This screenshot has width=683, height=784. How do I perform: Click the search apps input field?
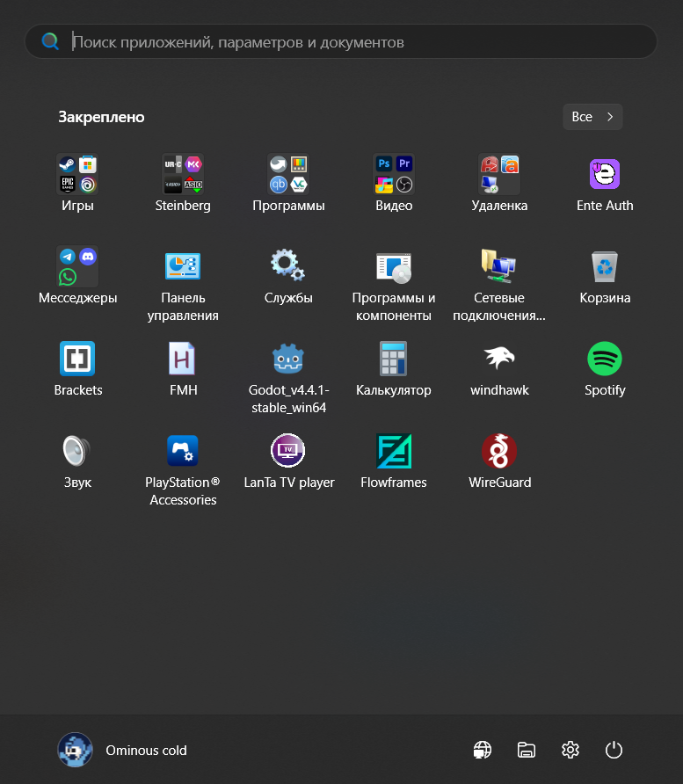[352, 41]
